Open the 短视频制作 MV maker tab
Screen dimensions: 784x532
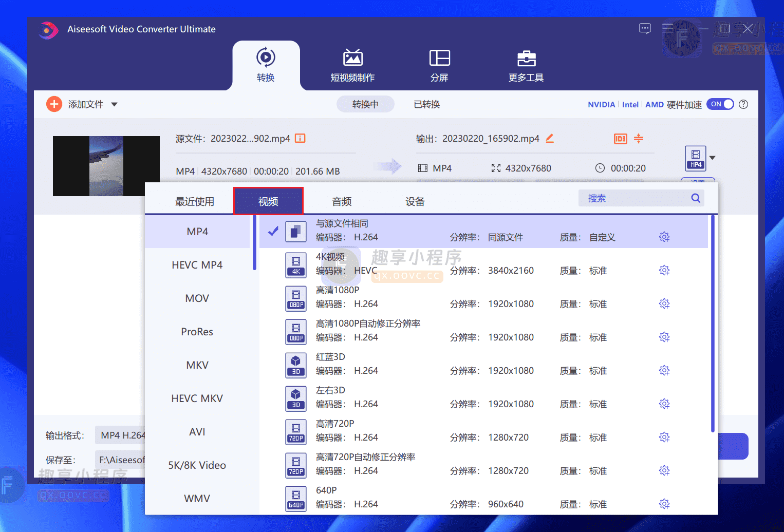coord(352,65)
